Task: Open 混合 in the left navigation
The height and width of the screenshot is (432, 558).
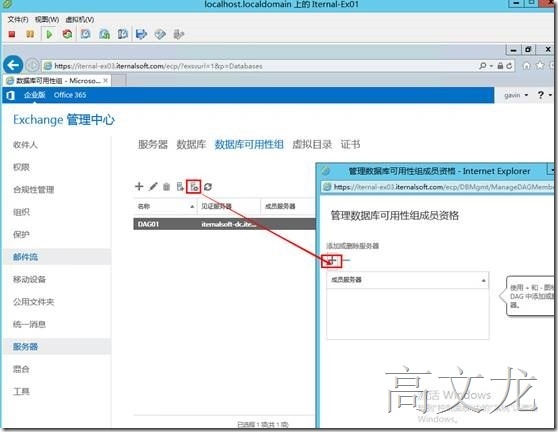Action: [21, 369]
